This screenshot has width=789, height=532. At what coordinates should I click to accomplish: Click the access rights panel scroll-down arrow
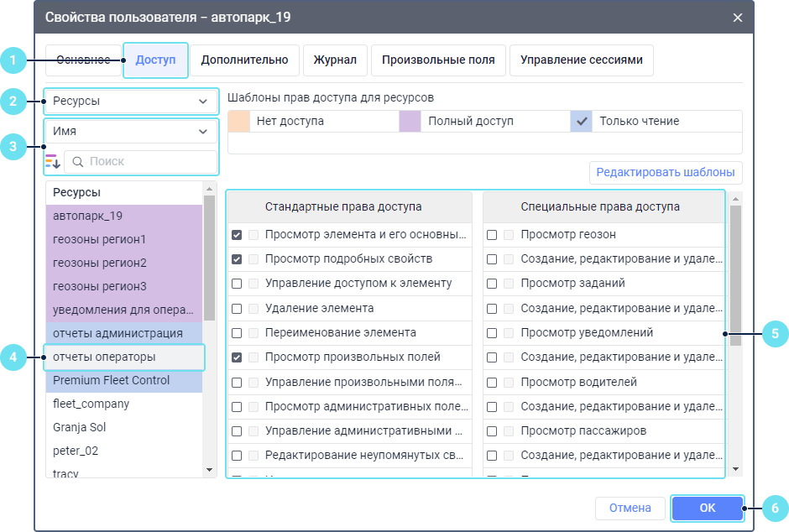[x=735, y=469]
